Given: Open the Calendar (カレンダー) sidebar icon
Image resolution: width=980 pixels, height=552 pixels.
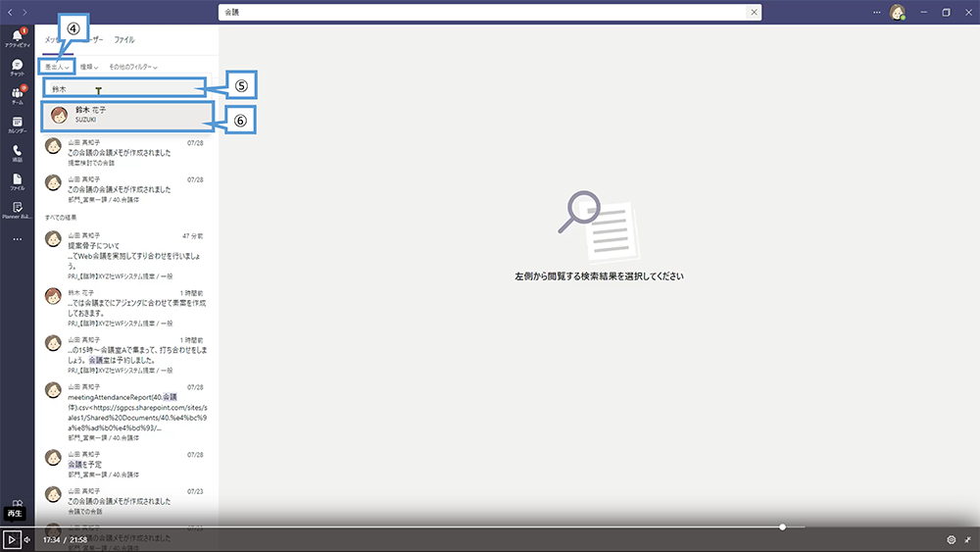Looking at the screenshot, I should [x=17, y=125].
